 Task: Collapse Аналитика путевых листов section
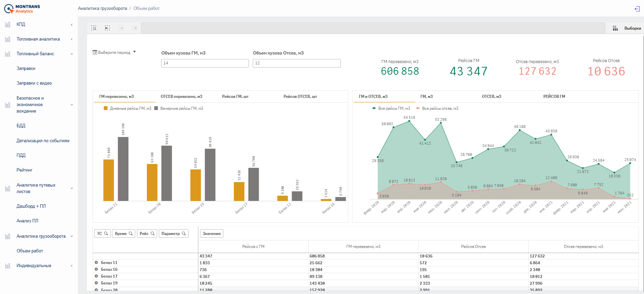(72, 188)
